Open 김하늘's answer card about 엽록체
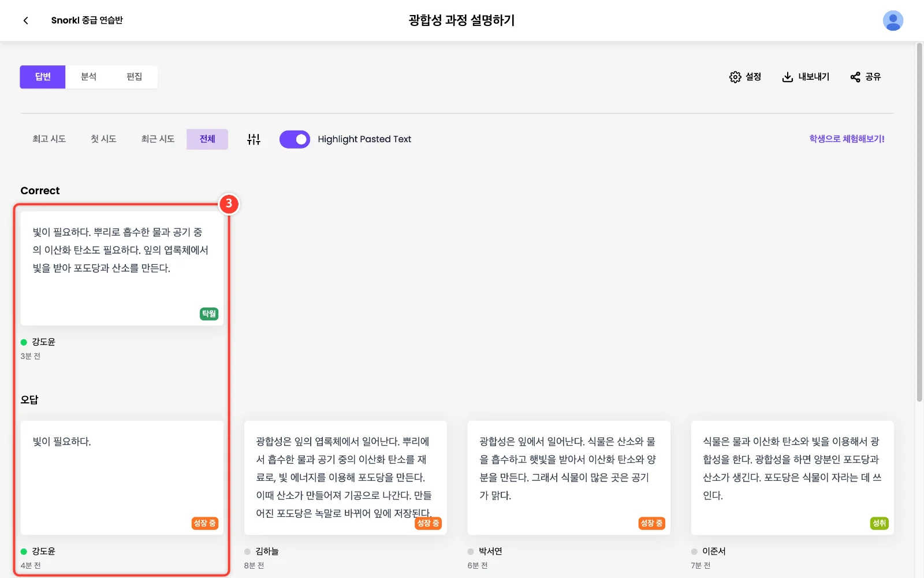 [x=345, y=477]
